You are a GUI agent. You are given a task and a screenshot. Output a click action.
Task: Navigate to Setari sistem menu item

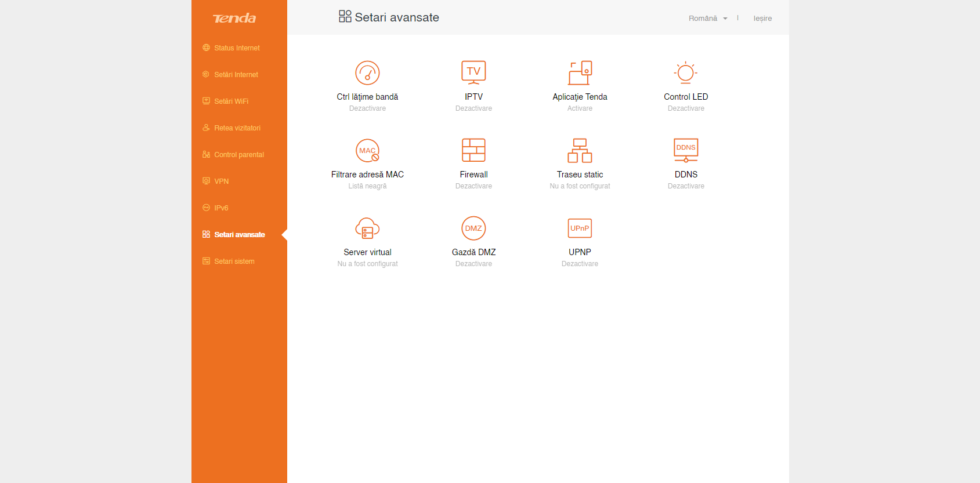[x=234, y=262]
